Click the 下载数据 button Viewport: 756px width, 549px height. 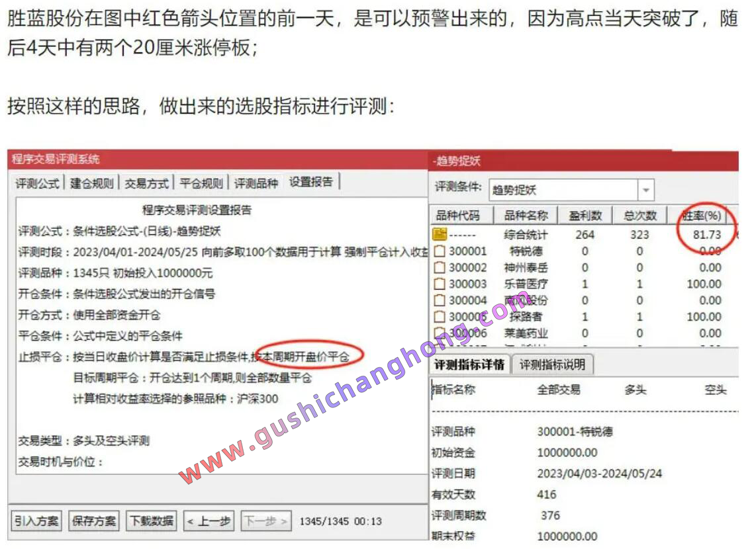[x=152, y=521]
